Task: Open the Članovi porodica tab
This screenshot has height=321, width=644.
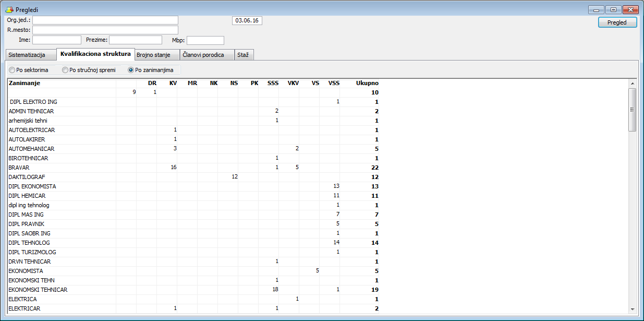Action: (x=207, y=55)
